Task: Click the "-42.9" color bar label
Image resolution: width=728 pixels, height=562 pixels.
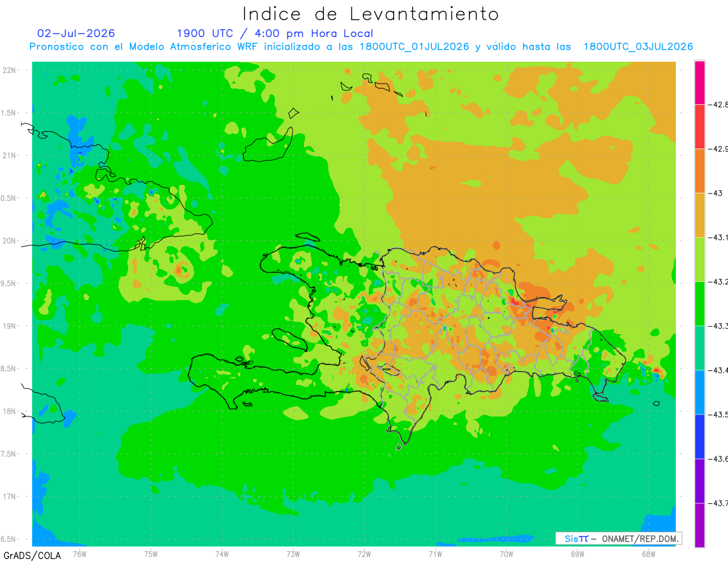Action: 719,149
